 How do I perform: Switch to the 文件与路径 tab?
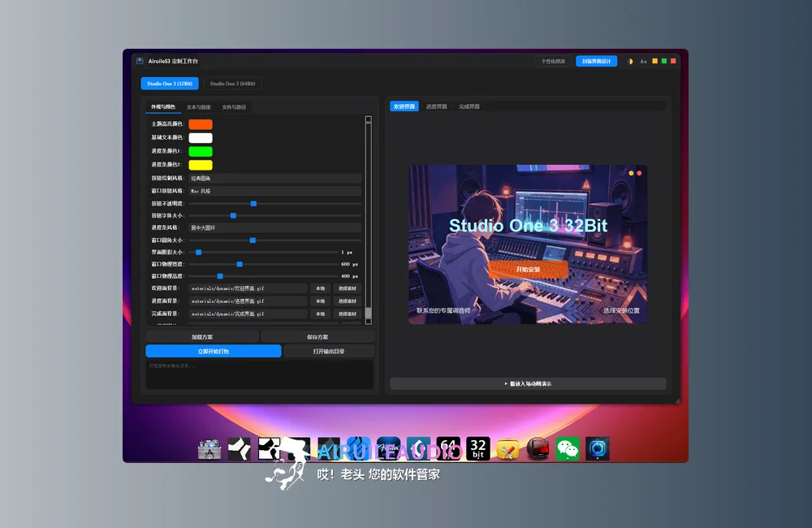point(234,107)
